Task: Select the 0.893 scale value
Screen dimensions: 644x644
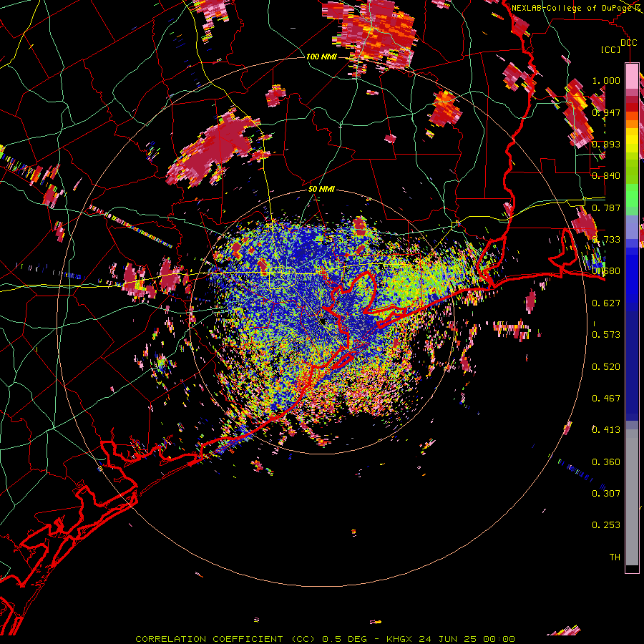Action: 606,144
